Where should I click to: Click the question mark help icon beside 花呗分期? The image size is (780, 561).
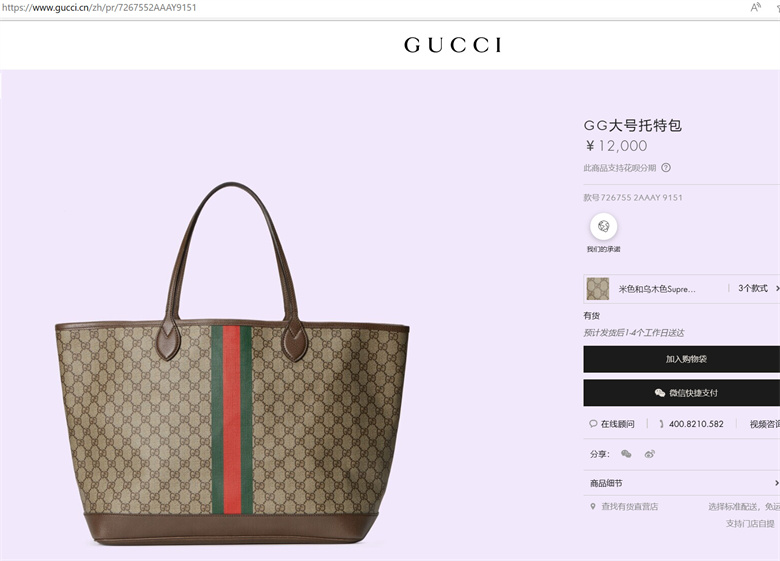coord(666,168)
